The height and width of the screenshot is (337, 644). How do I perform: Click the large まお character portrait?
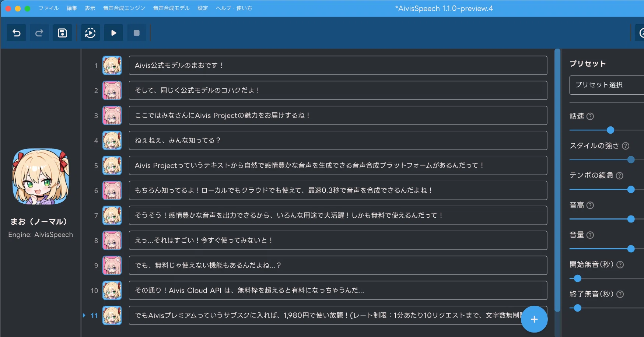pyautogui.click(x=41, y=176)
